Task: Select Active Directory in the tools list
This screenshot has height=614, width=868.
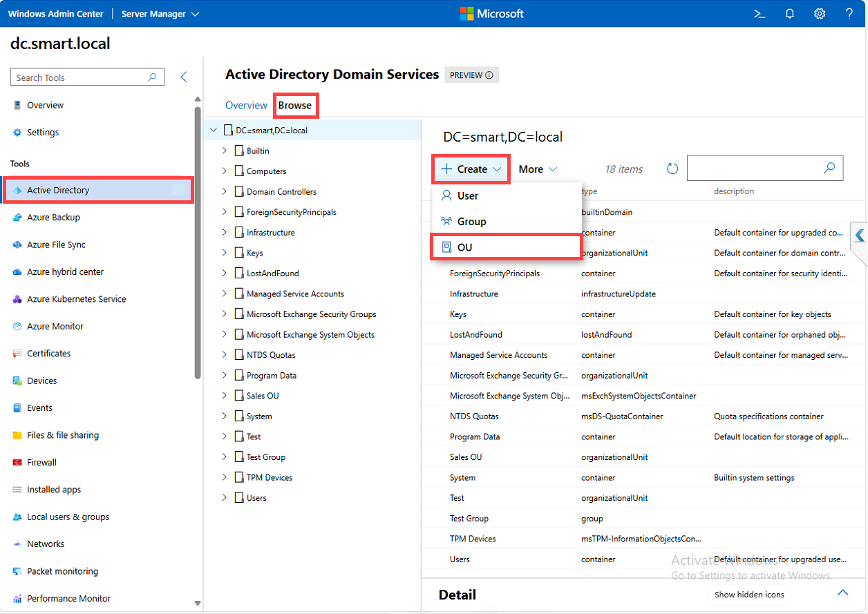Action: click(x=98, y=190)
